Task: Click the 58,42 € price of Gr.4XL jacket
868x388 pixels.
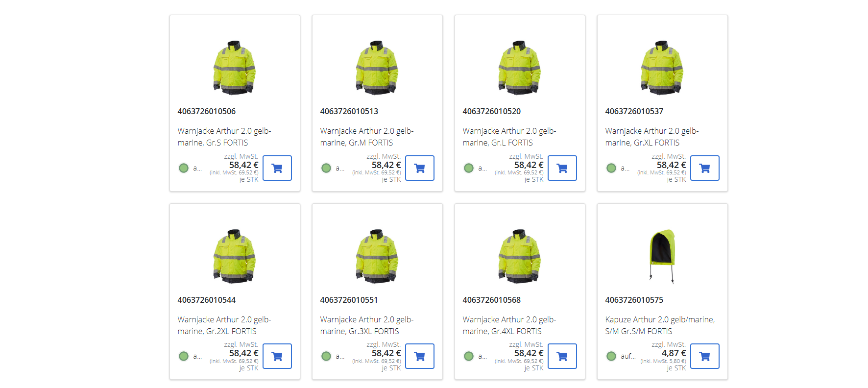Action: [x=529, y=353]
